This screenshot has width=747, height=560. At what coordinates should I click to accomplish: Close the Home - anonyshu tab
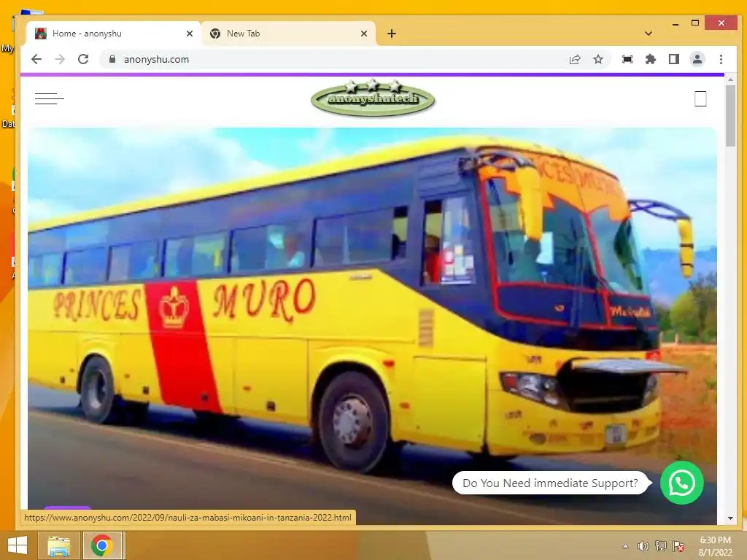point(189,34)
